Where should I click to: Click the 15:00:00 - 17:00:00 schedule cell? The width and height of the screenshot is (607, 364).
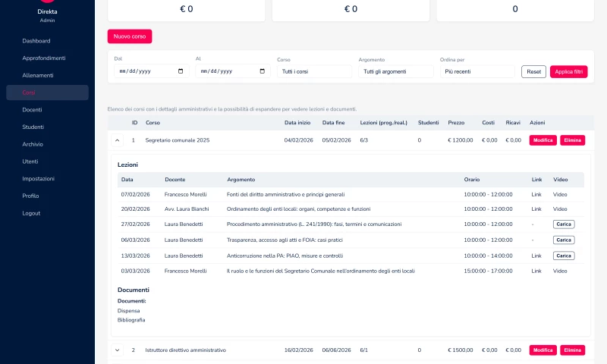click(x=488, y=271)
